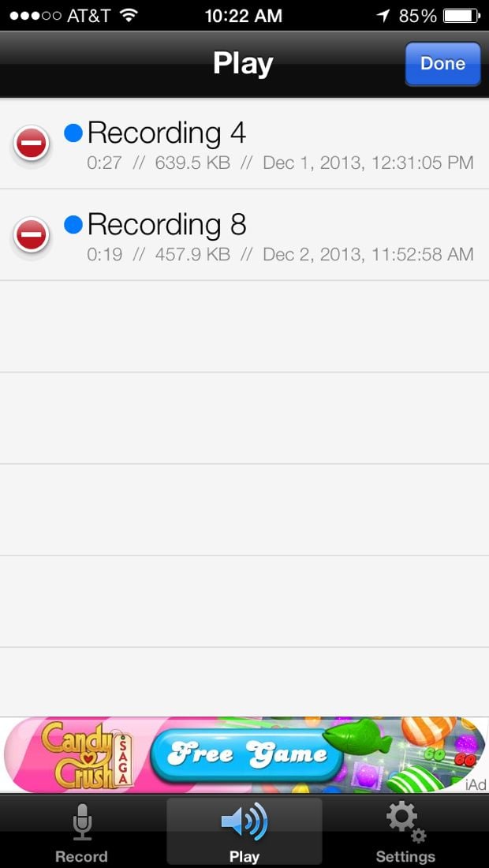Select the Recording 4 title
The height and width of the screenshot is (868, 489).
[x=166, y=133]
